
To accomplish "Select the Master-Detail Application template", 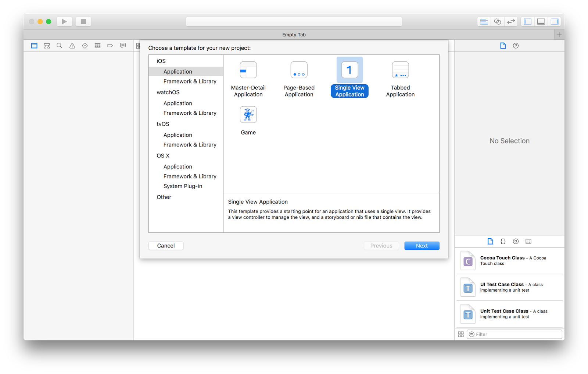I will 248,79.
